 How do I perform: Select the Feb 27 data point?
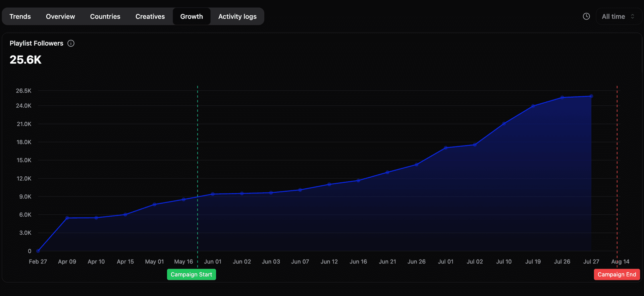[x=38, y=251]
